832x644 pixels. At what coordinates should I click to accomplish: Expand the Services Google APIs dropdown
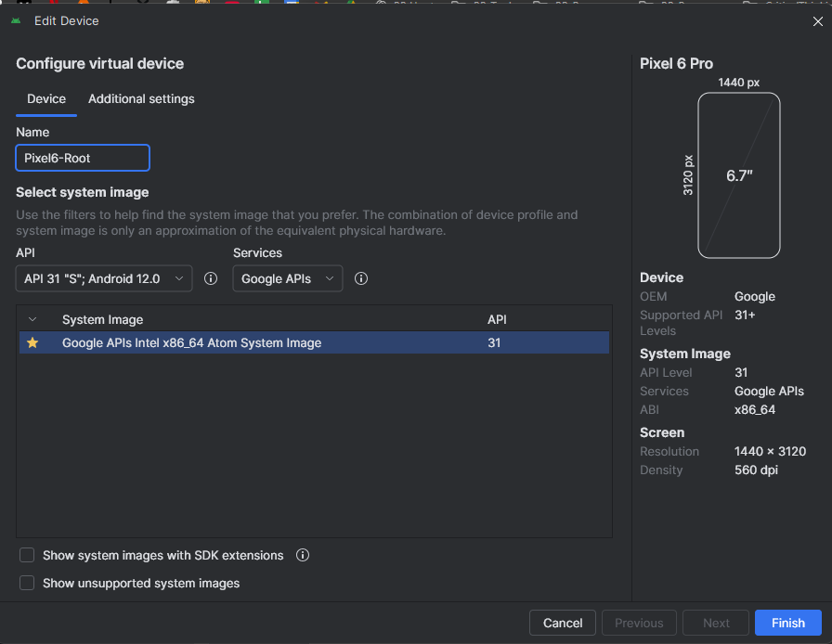coord(287,278)
